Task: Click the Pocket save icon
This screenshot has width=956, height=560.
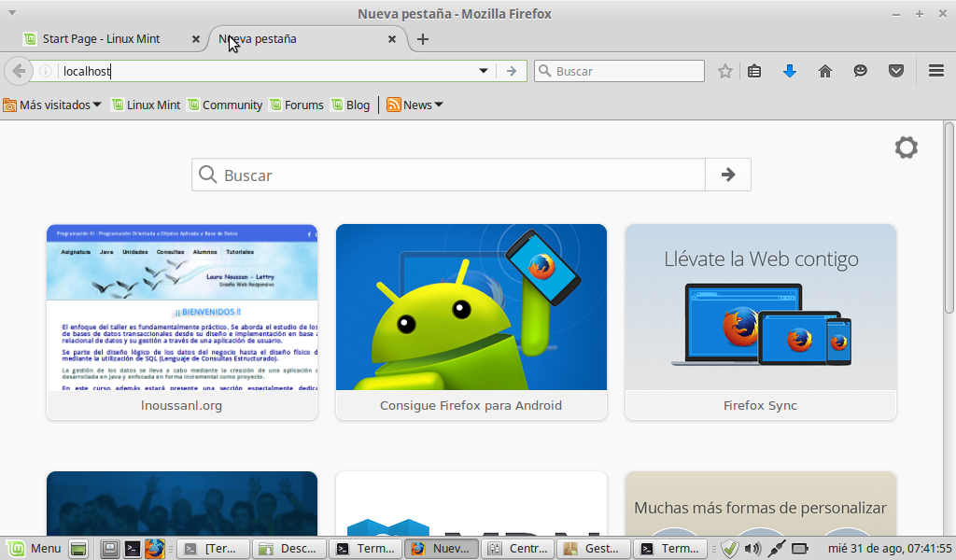Action: (x=896, y=71)
